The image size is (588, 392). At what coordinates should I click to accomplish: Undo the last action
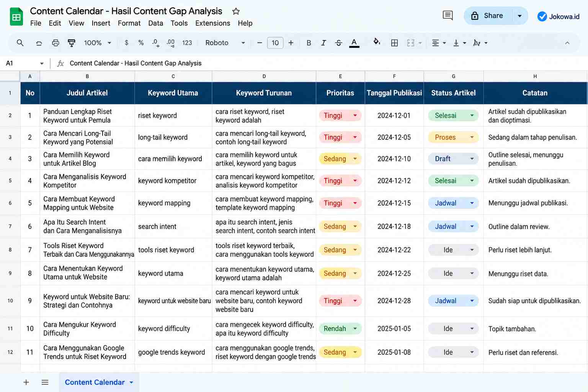39,43
